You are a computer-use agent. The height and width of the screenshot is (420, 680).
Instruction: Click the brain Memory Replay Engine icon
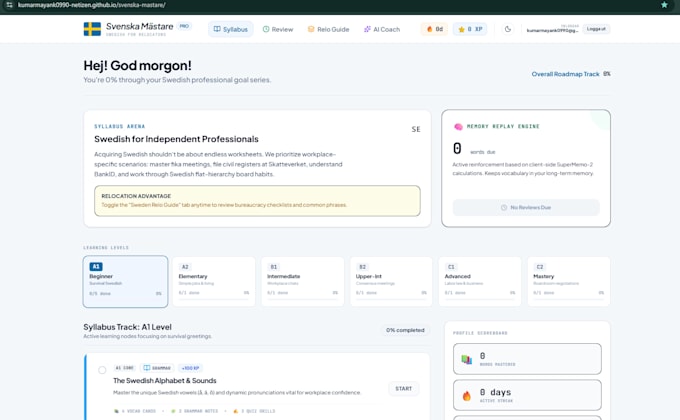[x=458, y=127]
